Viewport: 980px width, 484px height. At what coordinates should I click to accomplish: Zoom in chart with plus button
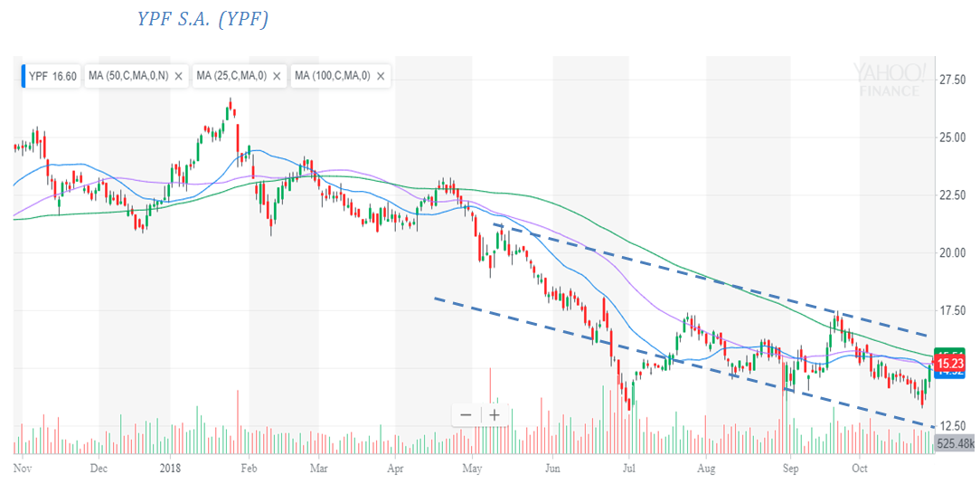coord(495,415)
